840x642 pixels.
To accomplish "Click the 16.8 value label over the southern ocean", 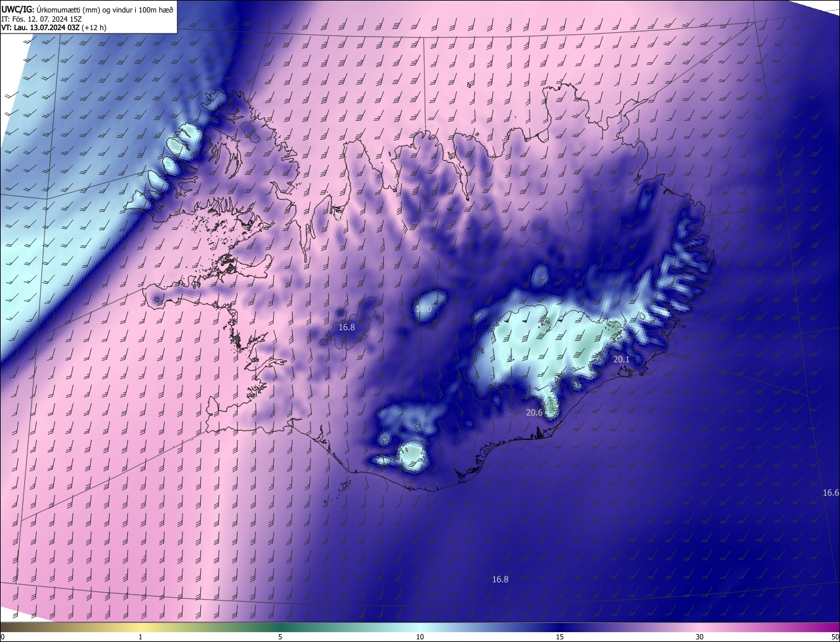I will point(500,579).
